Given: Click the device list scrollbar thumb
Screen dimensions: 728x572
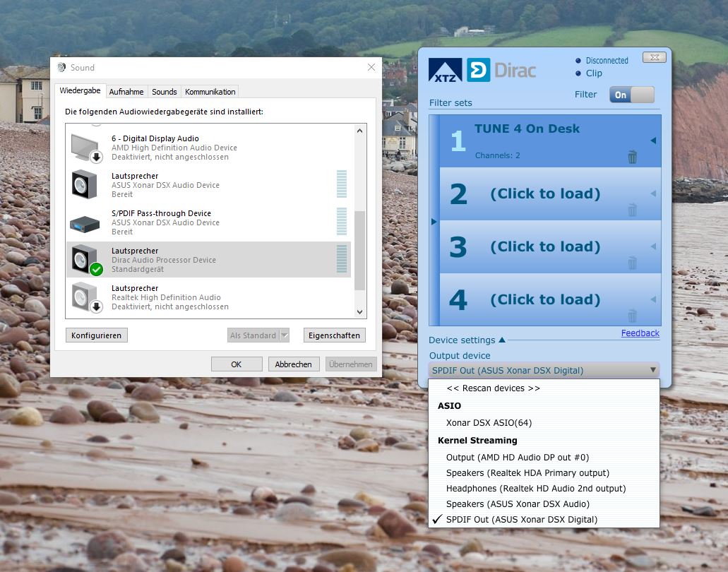Looking at the screenshot, I should pyautogui.click(x=359, y=251).
